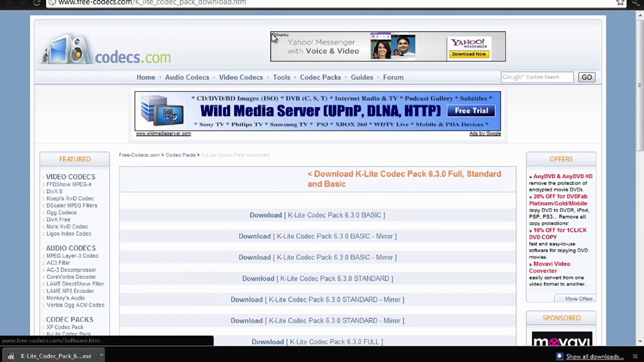Viewport: 644px width, 362px height.
Task: Open FFDShow MPEG-4 sidebar link
Action: point(69,184)
